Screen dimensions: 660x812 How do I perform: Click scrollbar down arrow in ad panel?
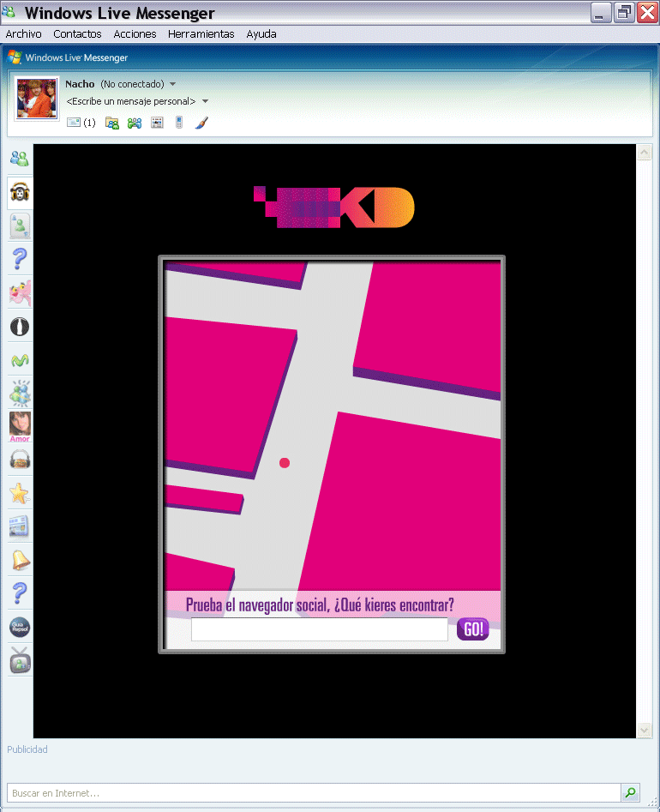coord(645,730)
